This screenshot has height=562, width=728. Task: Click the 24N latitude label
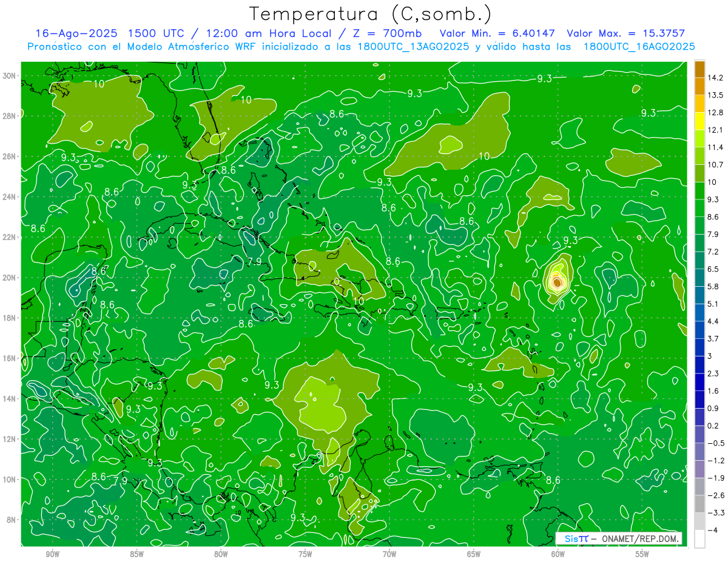10,197
